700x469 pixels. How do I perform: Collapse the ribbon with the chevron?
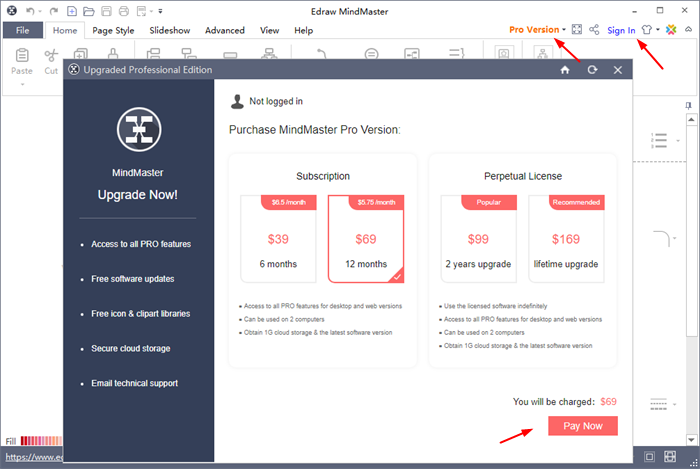689,29
